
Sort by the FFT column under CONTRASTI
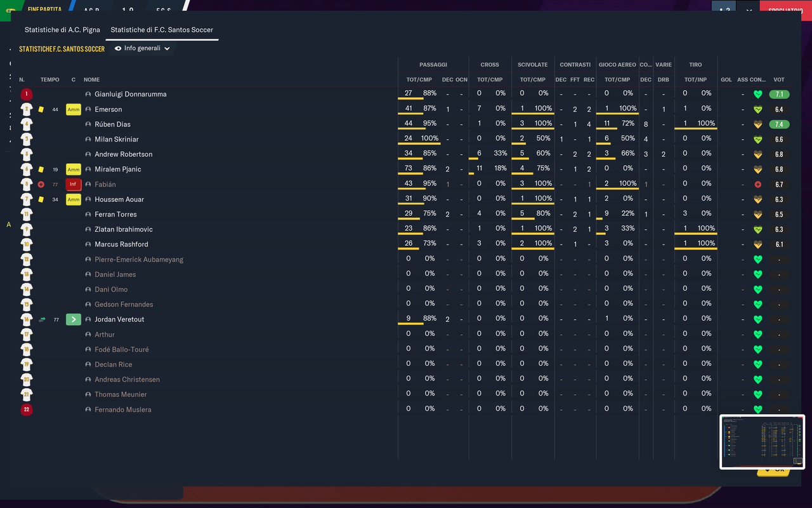coord(575,80)
